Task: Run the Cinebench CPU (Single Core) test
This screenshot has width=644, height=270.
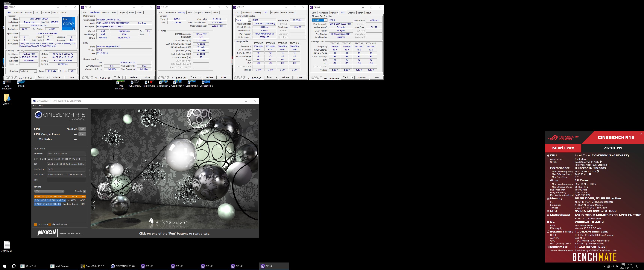Action: pyautogui.click(x=82, y=134)
